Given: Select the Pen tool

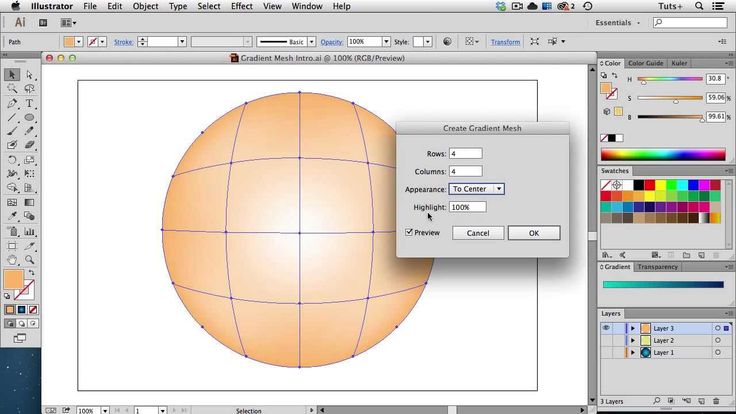Looking at the screenshot, I should tap(12, 103).
